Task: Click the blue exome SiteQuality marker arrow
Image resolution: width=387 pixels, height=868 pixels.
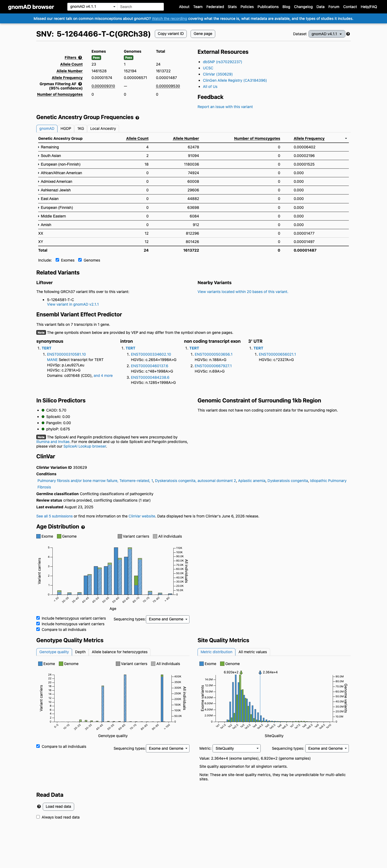Action: (x=260, y=672)
